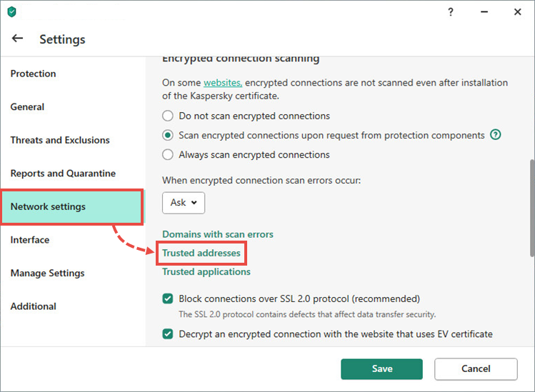The image size is (535, 392).
Task: Click the vertical scrollbar on right side
Action: pyautogui.click(x=532, y=208)
